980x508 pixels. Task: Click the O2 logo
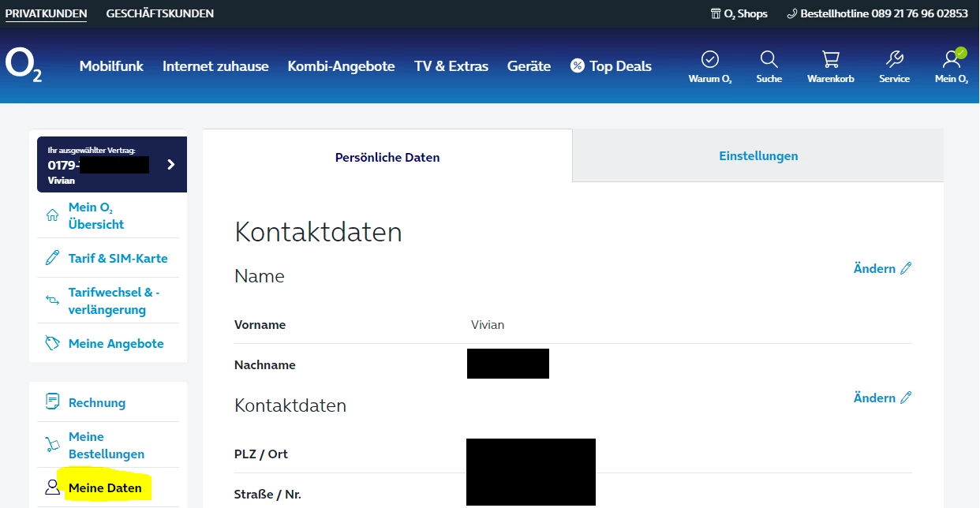tap(24, 65)
